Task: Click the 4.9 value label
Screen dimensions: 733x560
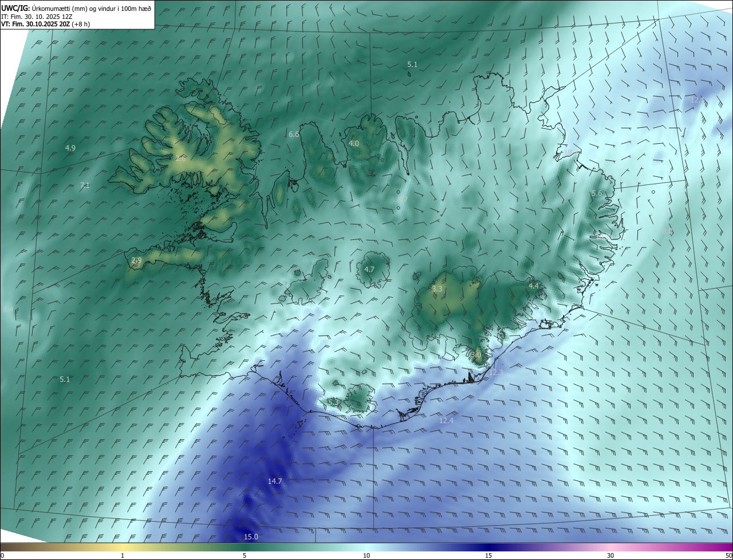Action: [x=70, y=148]
